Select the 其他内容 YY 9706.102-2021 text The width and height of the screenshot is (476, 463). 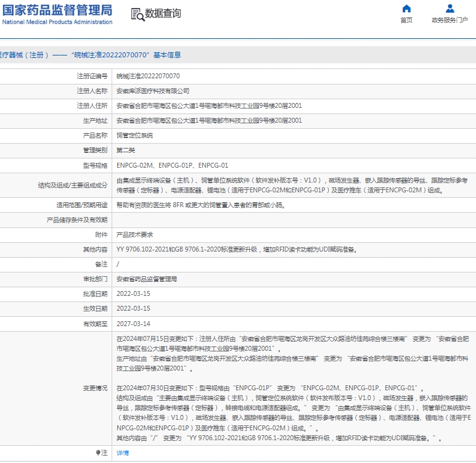(x=237, y=249)
